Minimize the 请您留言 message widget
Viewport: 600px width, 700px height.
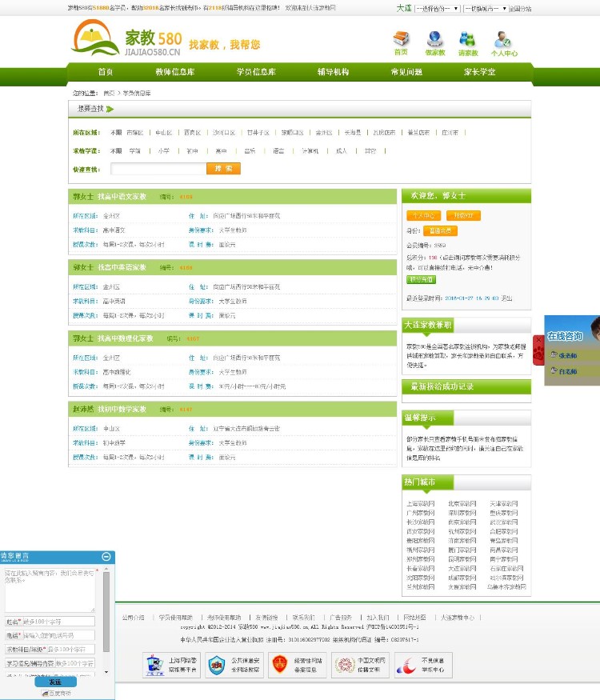click(106, 556)
